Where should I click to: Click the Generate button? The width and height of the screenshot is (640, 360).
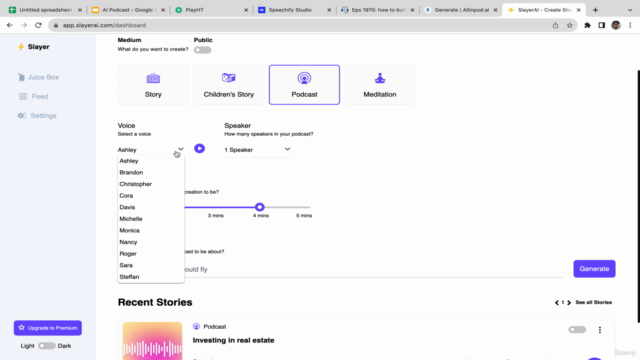coord(594,269)
